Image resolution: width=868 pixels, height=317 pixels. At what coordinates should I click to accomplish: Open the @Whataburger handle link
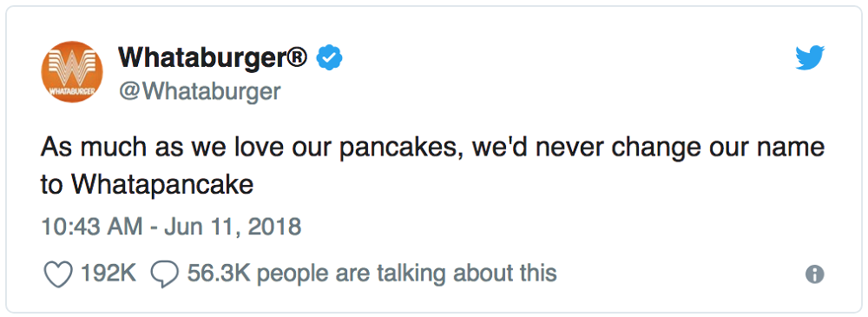pos(200,91)
